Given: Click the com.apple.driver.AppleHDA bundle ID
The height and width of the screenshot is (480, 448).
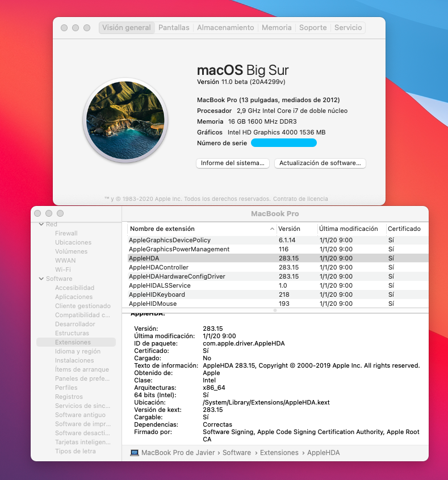Looking at the screenshot, I should [x=244, y=343].
